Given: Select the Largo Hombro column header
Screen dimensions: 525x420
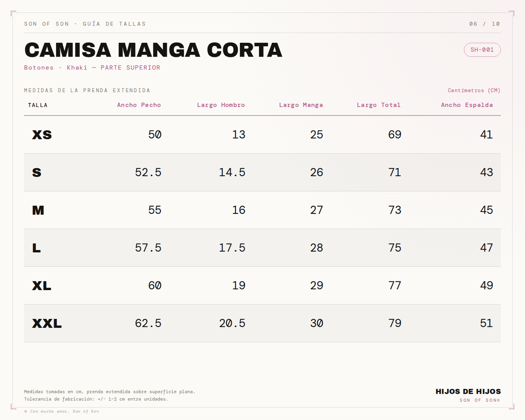Looking at the screenshot, I should tap(221, 105).
